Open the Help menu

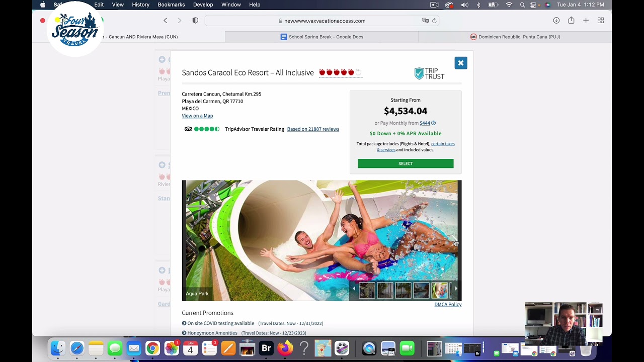coord(255,5)
